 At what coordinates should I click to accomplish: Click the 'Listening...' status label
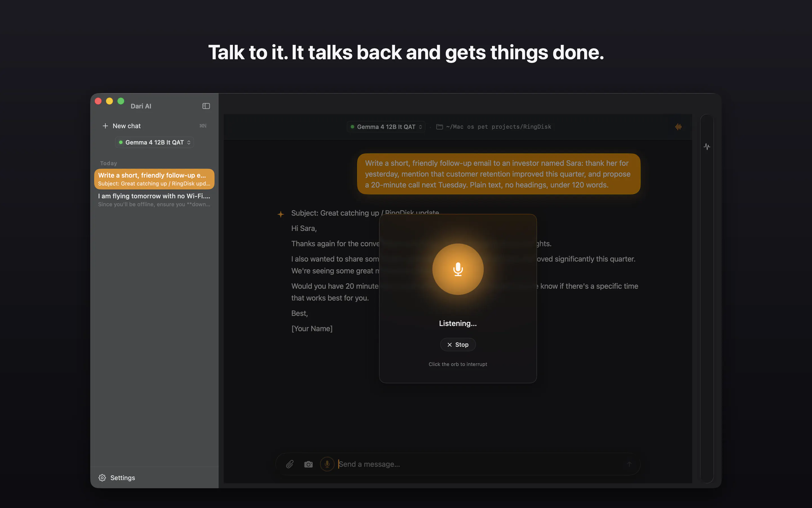pyautogui.click(x=458, y=323)
